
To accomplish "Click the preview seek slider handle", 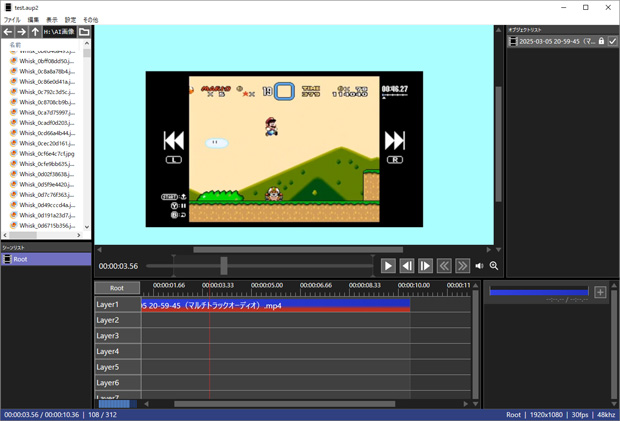I will tap(224, 266).
